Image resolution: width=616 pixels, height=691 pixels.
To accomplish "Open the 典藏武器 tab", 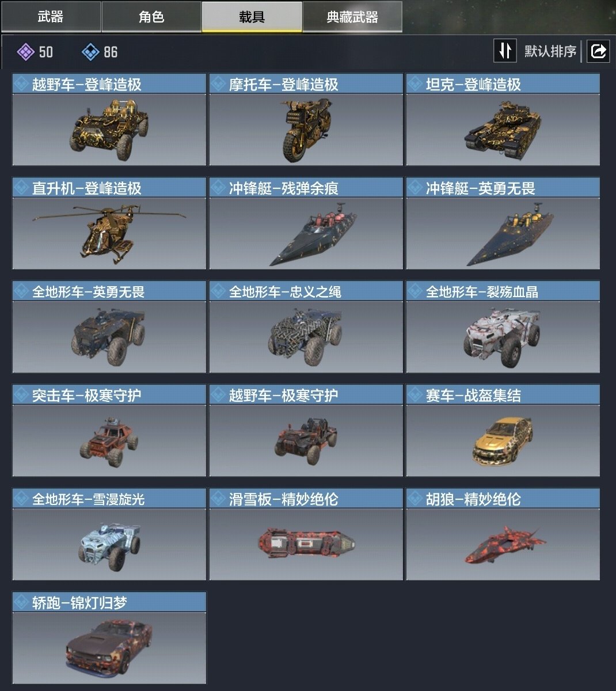I will [x=352, y=17].
